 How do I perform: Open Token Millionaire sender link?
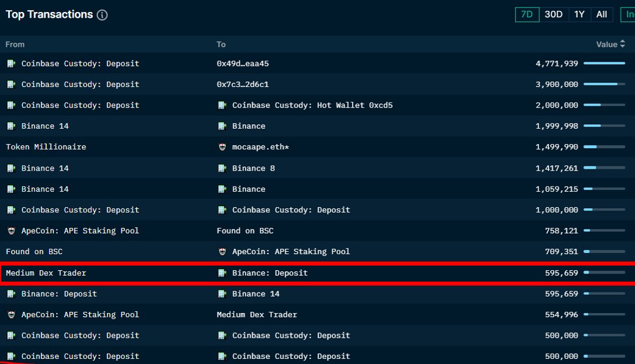click(46, 147)
